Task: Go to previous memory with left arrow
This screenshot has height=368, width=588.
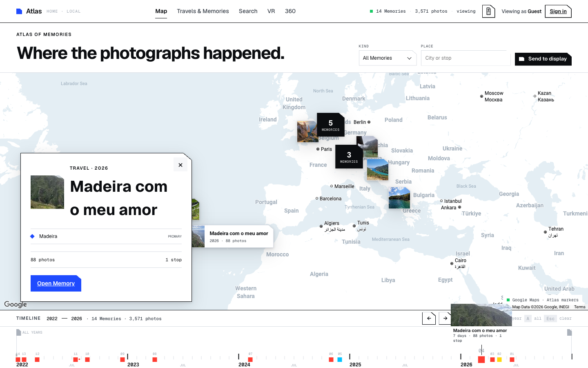Action: [429, 318]
